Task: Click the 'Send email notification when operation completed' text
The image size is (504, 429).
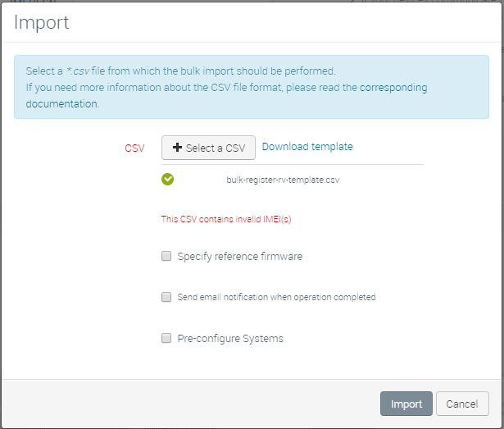Action: coord(276,297)
